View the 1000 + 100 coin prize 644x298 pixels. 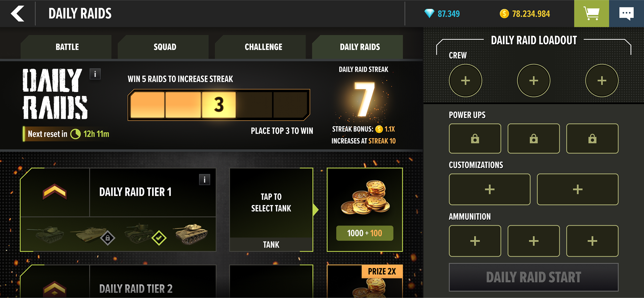coord(365,210)
